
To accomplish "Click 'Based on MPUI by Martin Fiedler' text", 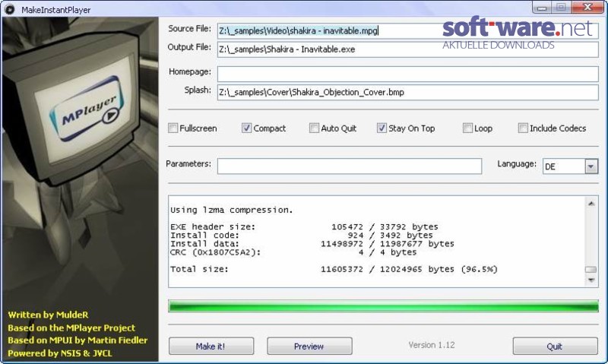I will (x=78, y=340).
